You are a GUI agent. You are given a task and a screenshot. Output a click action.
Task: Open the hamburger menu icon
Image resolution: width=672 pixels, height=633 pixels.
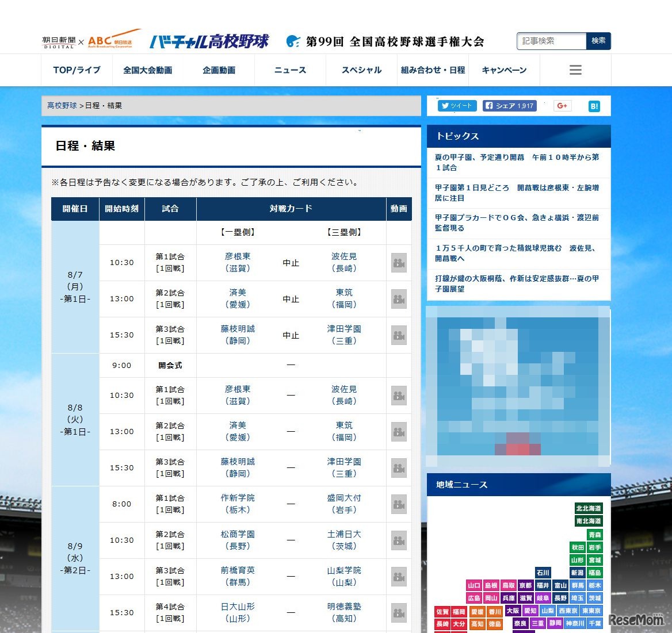tap(575, 70)
